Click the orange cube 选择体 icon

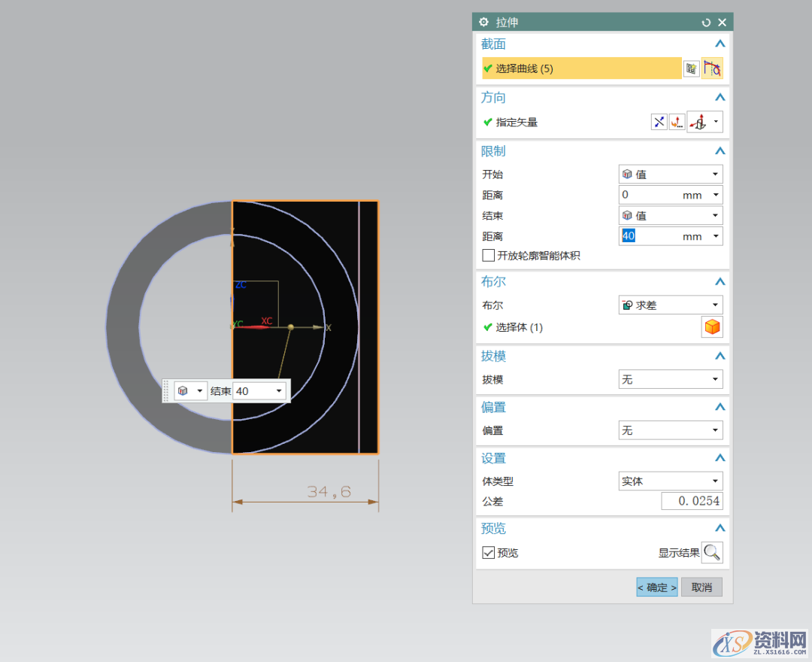click(x=711, y=326)
